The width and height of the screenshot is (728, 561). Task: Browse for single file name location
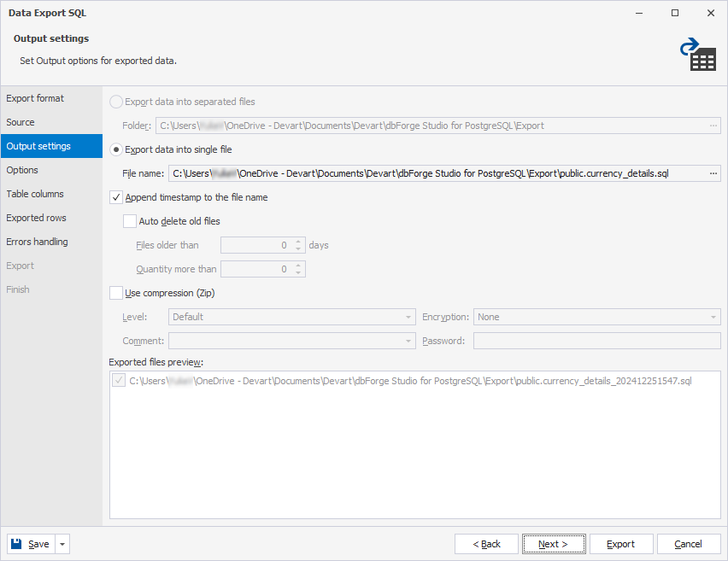point(713,173)
